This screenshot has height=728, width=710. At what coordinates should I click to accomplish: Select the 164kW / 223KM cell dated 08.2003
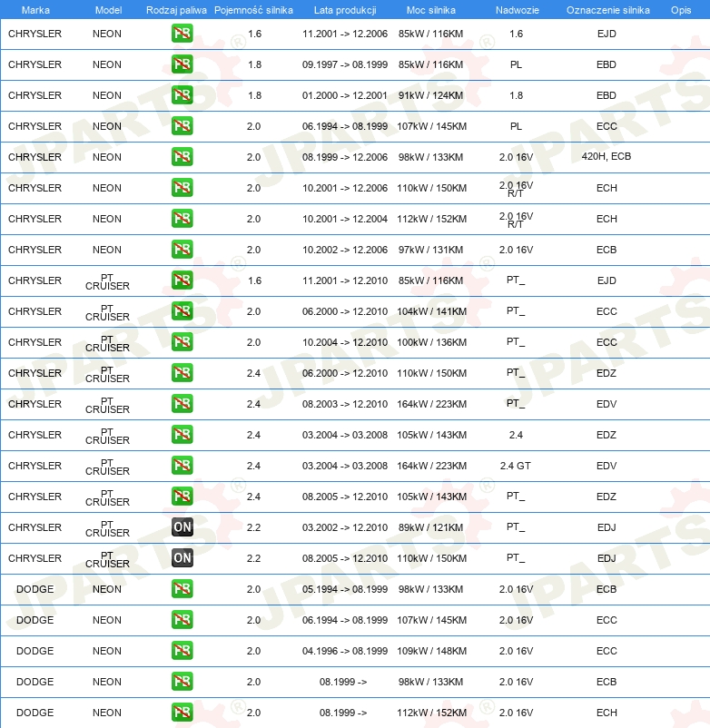[x=432, y=404]
